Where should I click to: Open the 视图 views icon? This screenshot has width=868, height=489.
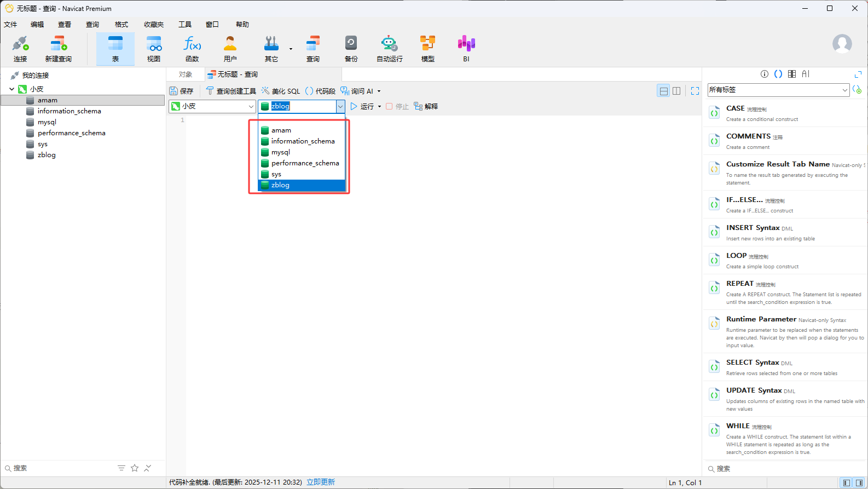[154, 49]
